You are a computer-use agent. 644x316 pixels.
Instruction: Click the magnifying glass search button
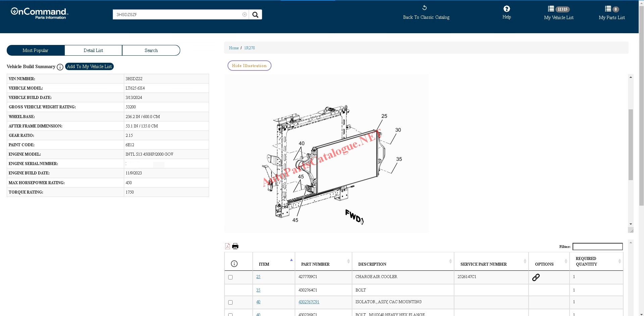[x=255, y=14]
